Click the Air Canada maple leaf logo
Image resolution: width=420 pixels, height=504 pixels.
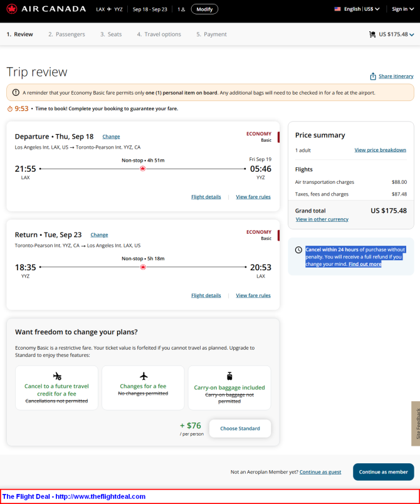click(x=12, y=9)
